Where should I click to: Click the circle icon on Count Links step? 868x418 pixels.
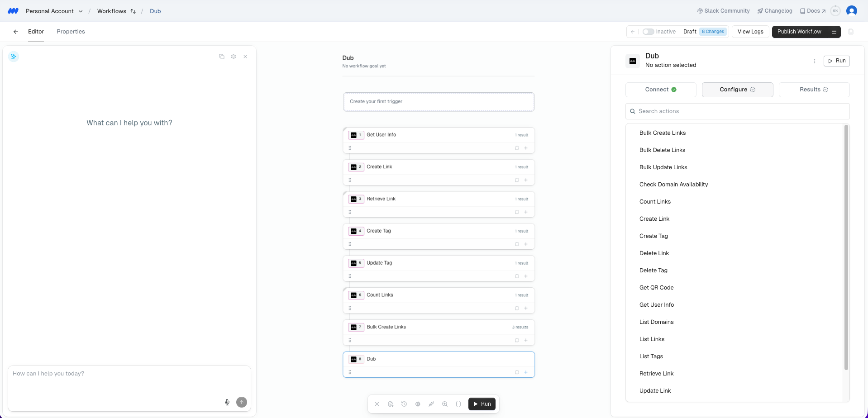(x=517, y=309)
